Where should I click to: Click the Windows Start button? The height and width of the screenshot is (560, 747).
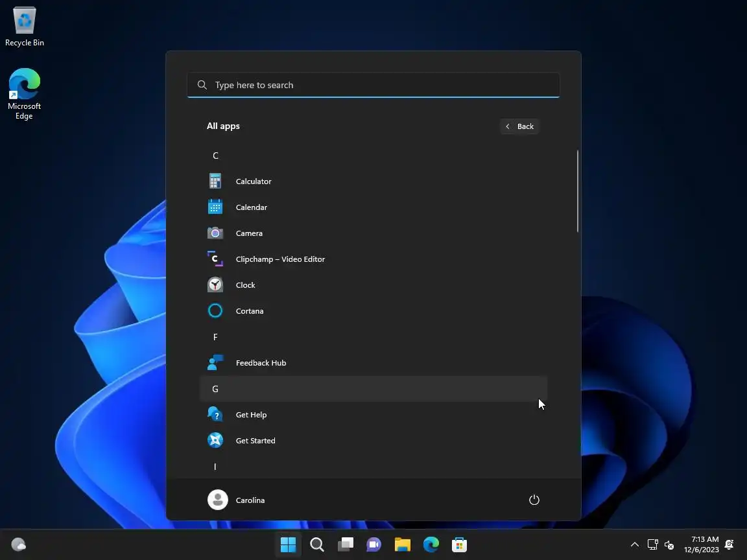pyautogui.click(x=288, y=544)
